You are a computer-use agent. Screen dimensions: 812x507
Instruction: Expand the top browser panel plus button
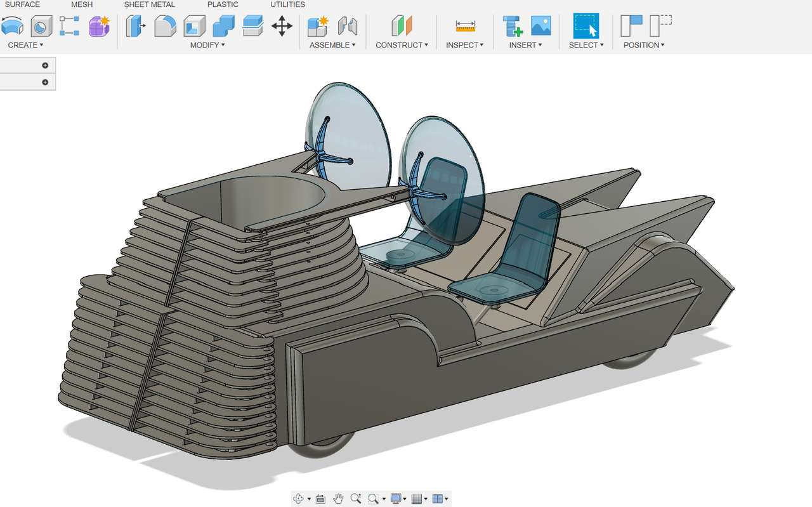click(44, 65)
